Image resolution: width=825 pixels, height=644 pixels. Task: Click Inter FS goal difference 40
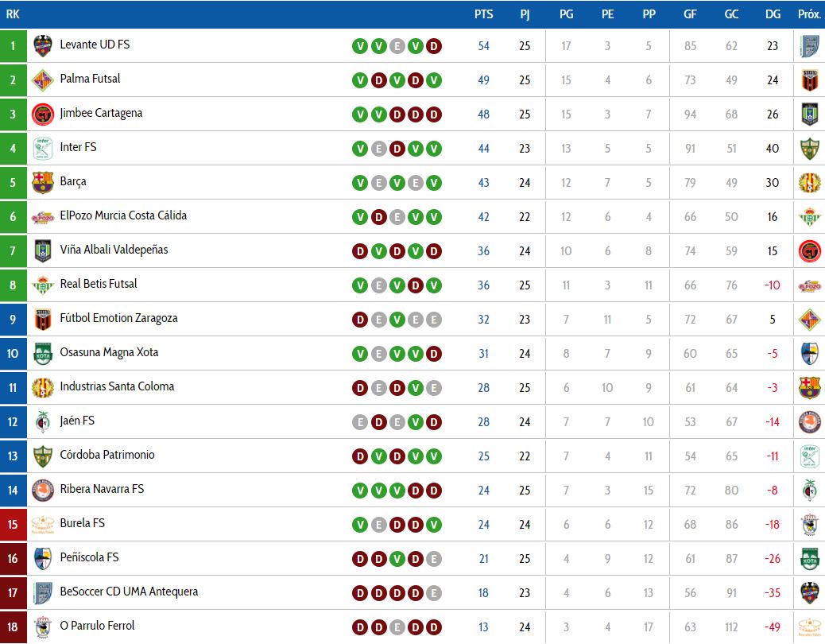[x=773, y=149]
